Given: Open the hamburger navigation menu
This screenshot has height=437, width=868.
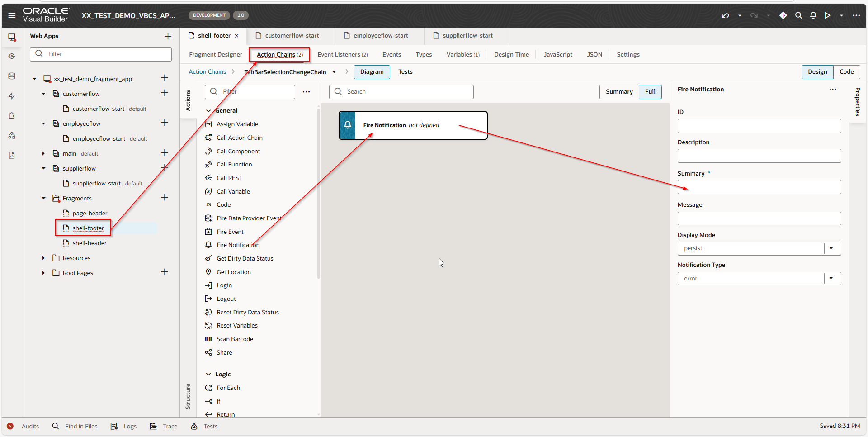Looking at the screenshot, I should coord(12,15).
